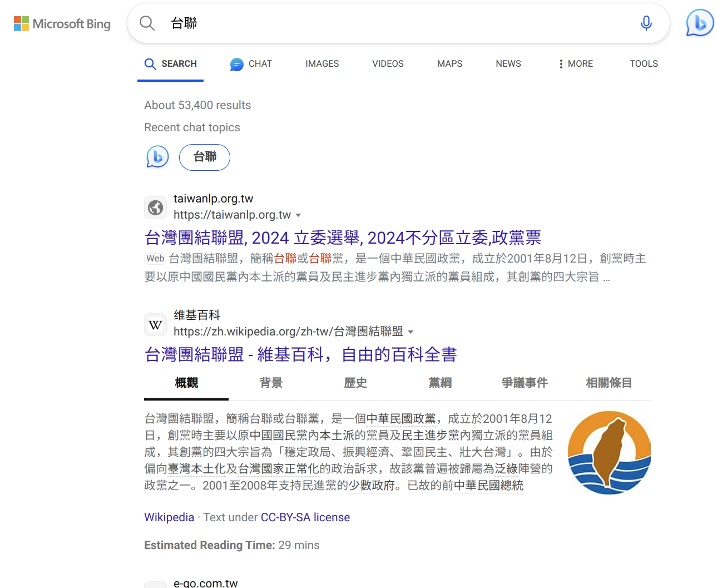Switch to the MAPS tab
The width and height of the screenshot is (717, 588).
449,64
